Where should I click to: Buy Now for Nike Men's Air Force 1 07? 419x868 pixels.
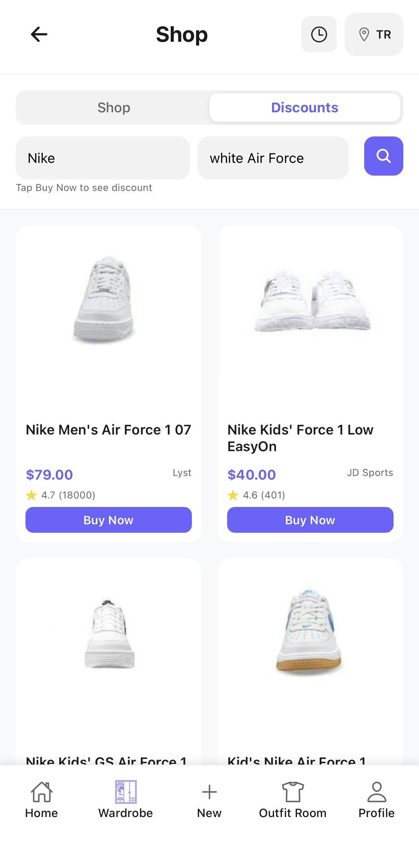click(x=108, y=520)
